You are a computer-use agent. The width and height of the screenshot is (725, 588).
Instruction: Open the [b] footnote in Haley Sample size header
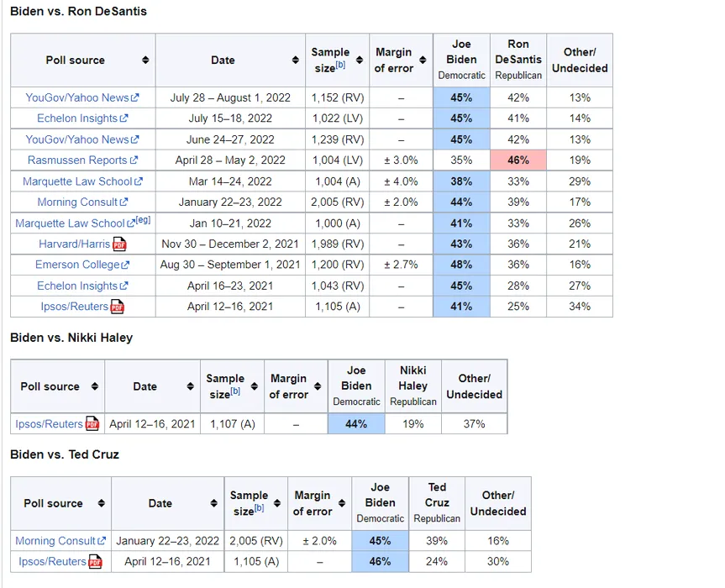tap(235, 391)
